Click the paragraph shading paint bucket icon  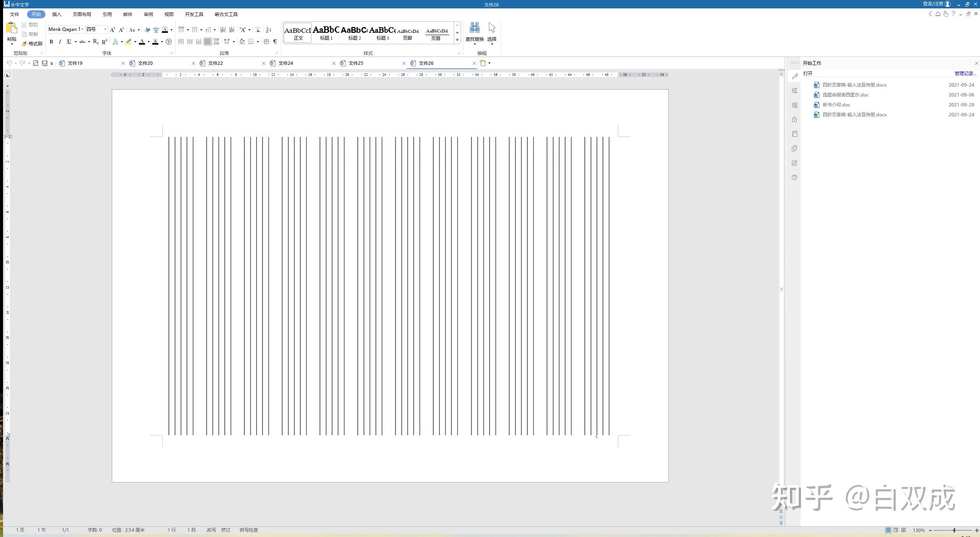click(242, 42)
